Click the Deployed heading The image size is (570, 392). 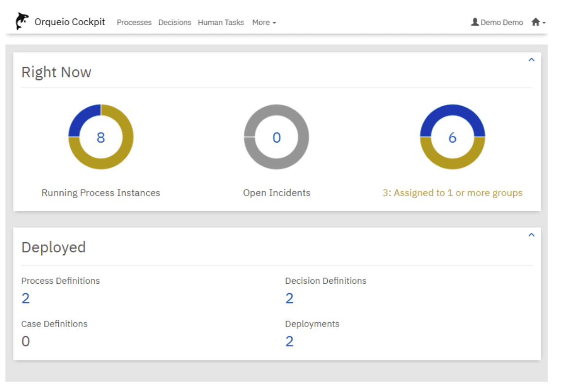coord(53,248)
